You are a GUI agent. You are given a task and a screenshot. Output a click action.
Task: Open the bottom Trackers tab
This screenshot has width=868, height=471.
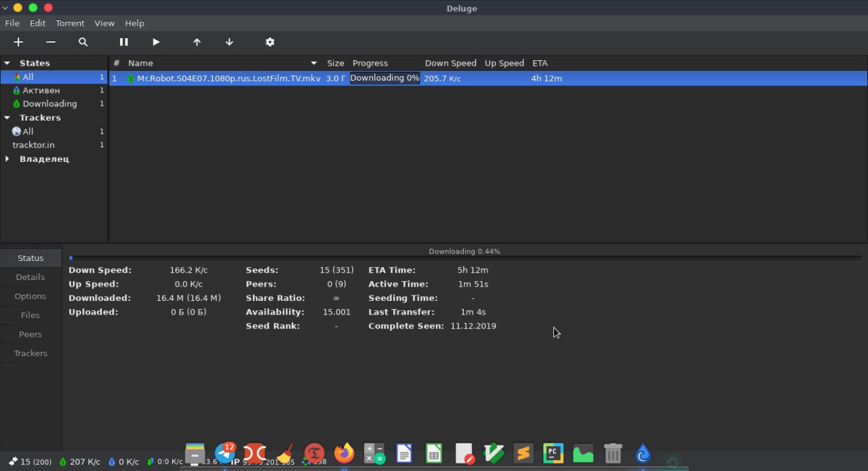point(31,353)
